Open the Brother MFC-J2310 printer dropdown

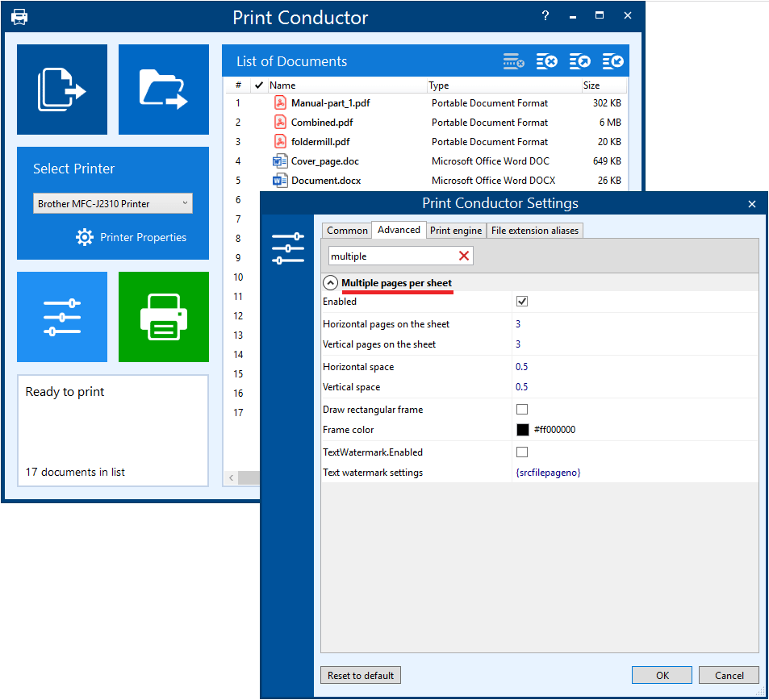[113, 203]
